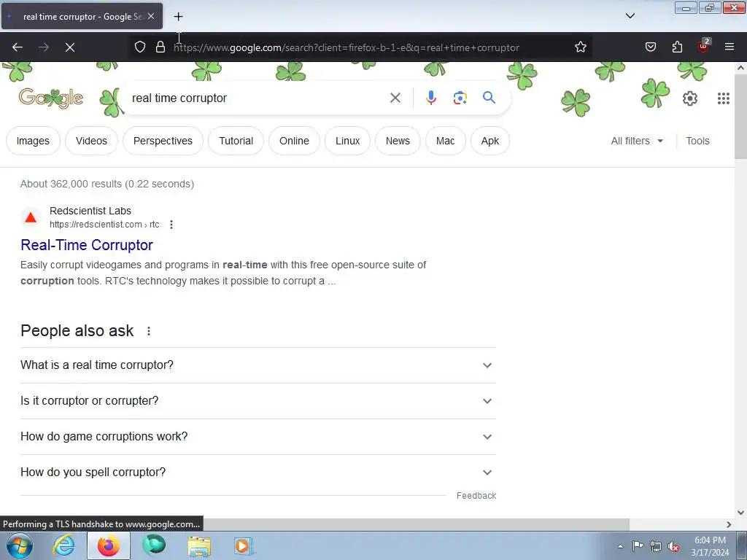Open the Windows Start menu

(20, 545)
